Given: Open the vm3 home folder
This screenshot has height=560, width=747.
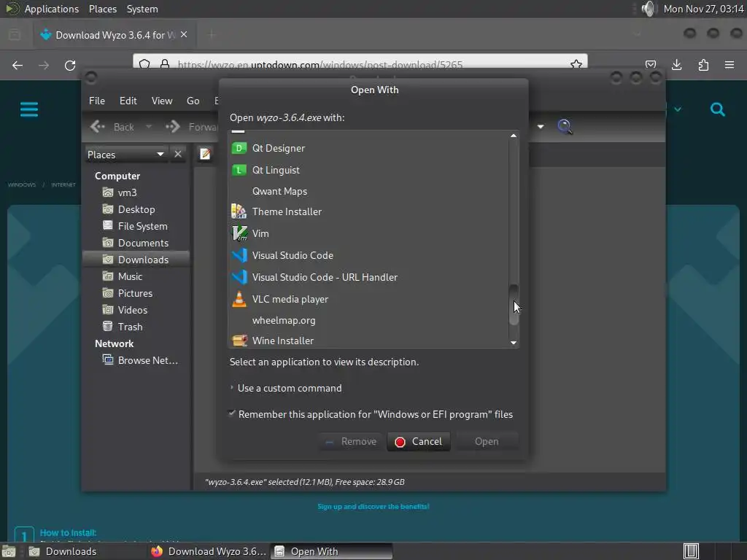Looking at the screenshot, I should (x=127, y=192).
